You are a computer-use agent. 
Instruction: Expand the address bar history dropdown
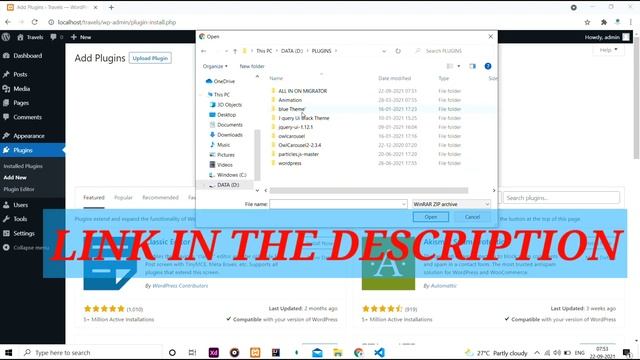[384, 51]
